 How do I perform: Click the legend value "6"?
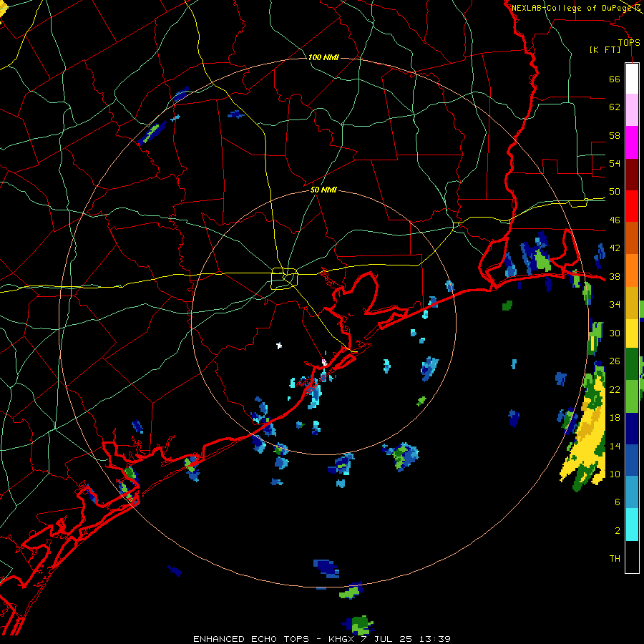pos(618,502)
